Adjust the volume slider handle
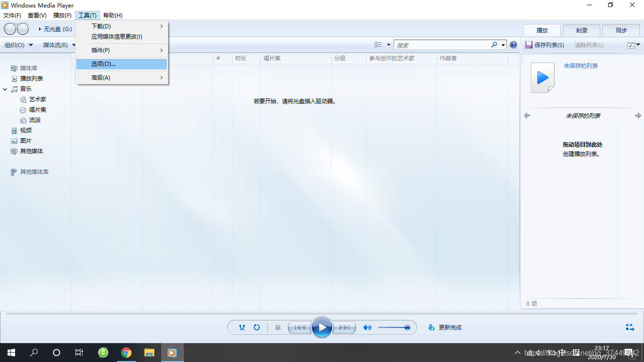The image size is (644, 362). click(407, 327)
